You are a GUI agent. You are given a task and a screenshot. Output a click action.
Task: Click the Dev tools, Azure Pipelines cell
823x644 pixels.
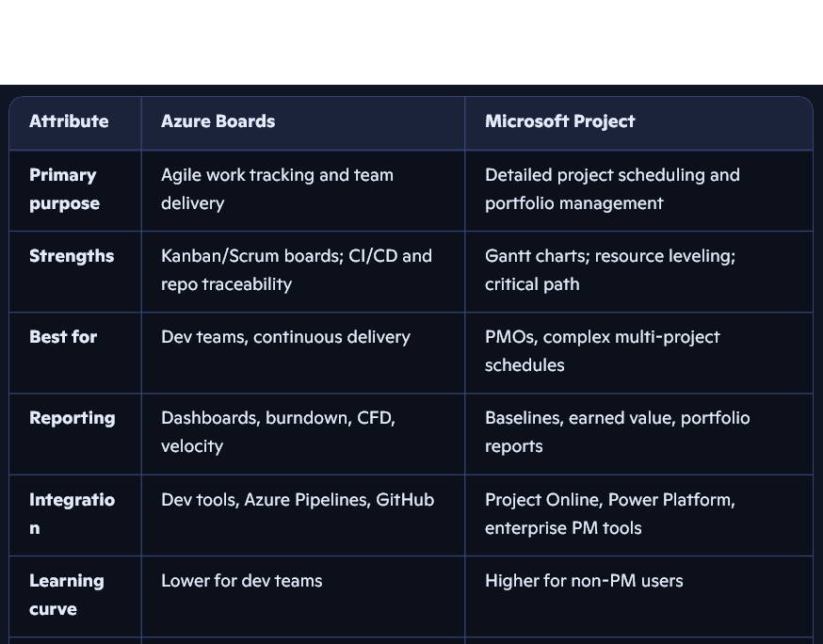298,500
